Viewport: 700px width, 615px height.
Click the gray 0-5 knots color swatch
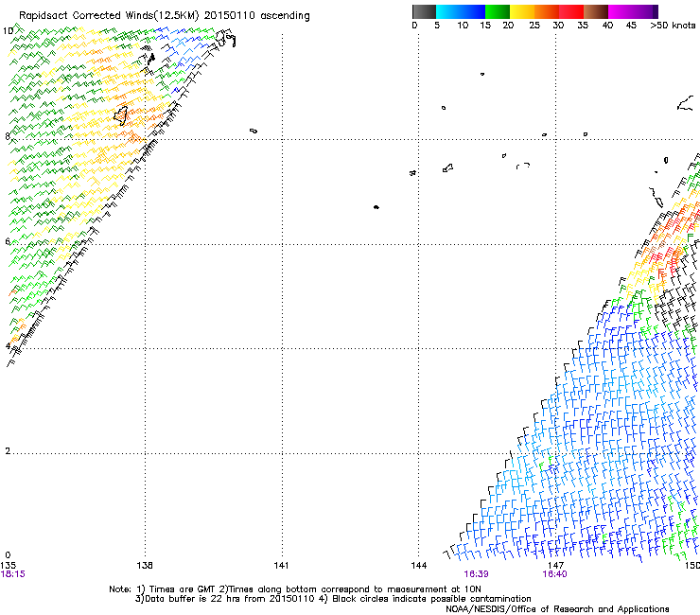(x=424, y=11)
